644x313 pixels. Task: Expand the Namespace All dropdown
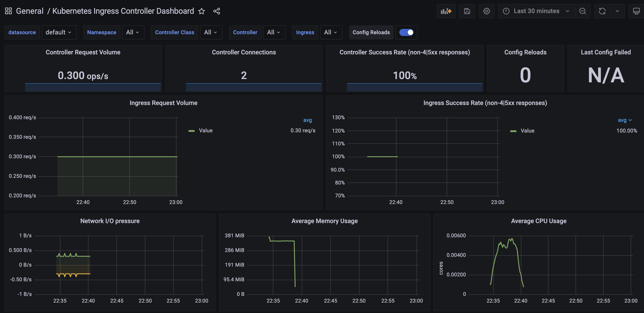(133, 32)
